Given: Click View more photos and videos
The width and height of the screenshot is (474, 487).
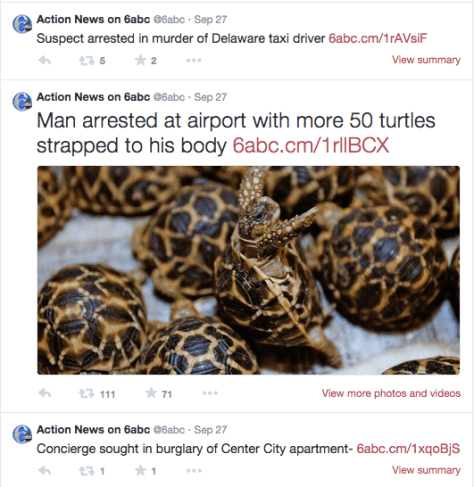Looking at the screenshot, I should (391, 393).
